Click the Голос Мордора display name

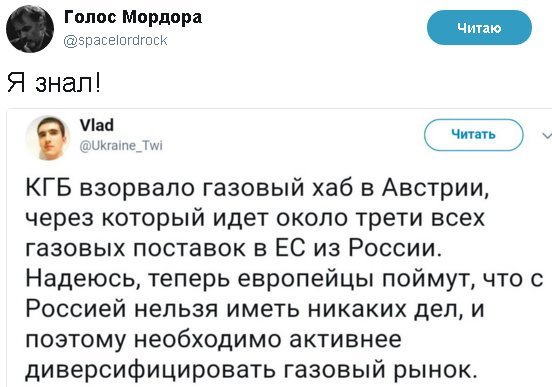point(133,17)
